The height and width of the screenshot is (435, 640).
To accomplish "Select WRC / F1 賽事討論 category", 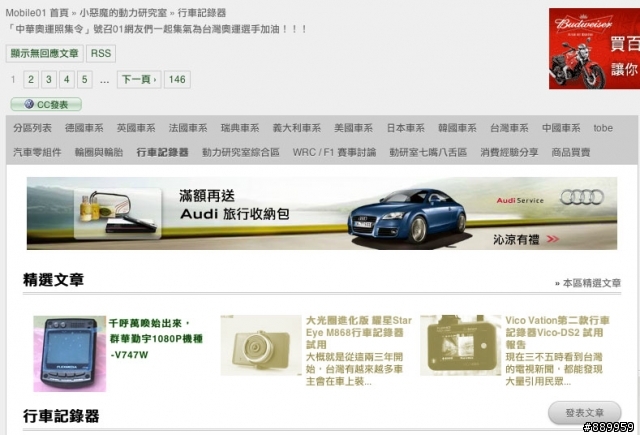I will (x=334, y=152).
